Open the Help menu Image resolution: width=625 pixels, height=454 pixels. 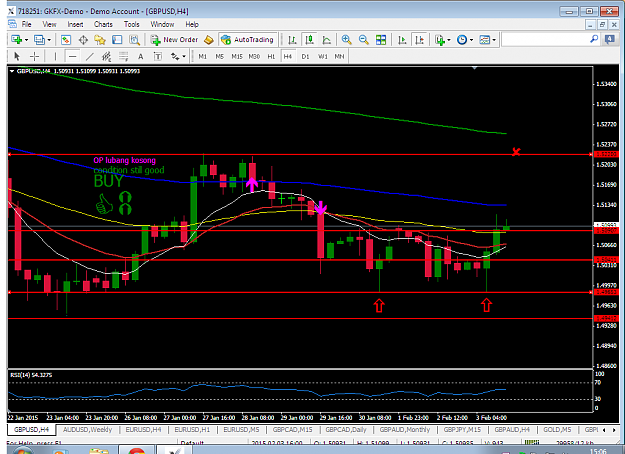[x=192, y=24]
